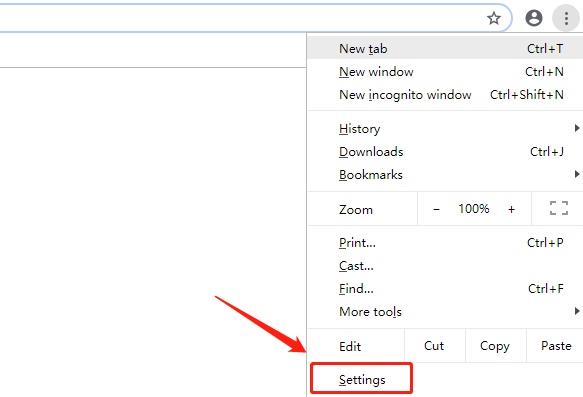Decrease zoom with the minus button
Screen dimensions: 583x397
437,209
